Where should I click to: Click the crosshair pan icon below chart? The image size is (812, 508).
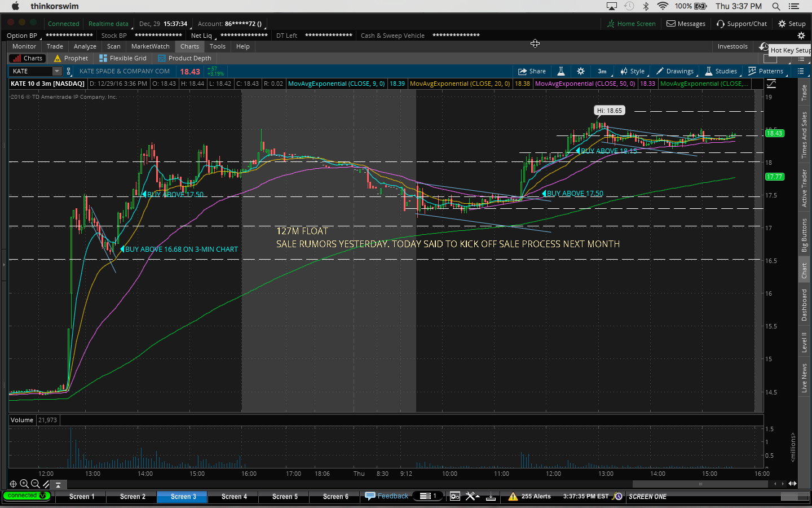[13, 484]
